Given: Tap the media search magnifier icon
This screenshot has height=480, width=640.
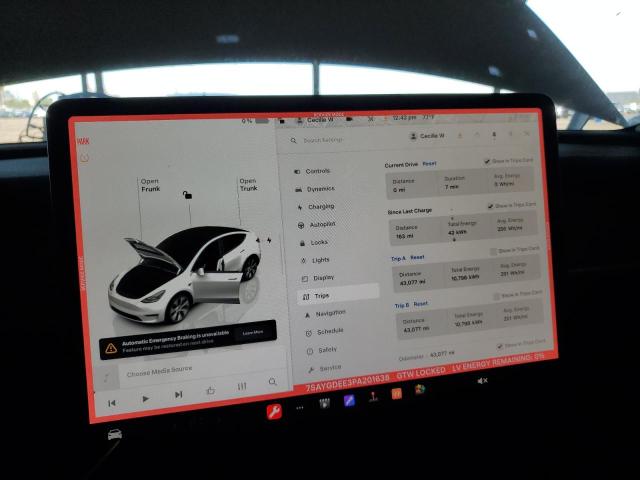Looking at the screenshot, I should (x=273, y=382).
